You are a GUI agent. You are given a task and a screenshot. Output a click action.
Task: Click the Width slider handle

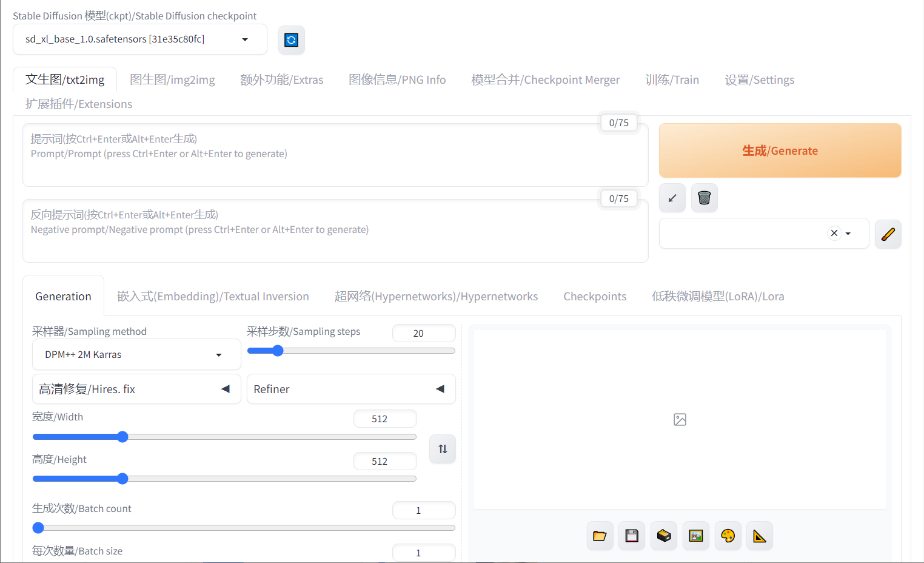[x=122, y=437]
